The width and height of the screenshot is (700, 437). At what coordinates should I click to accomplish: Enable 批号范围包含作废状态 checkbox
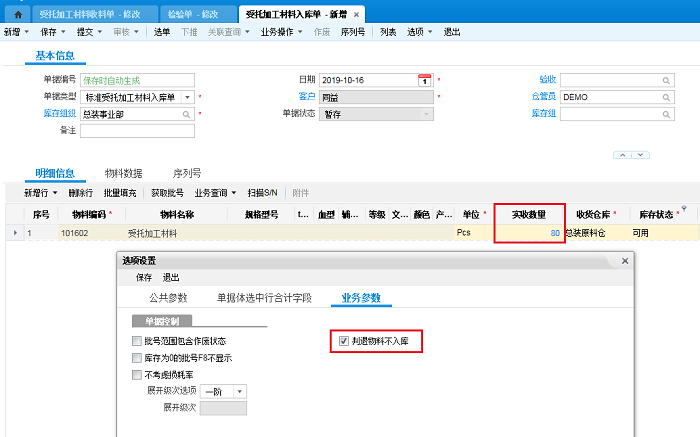tap(137, 341)
